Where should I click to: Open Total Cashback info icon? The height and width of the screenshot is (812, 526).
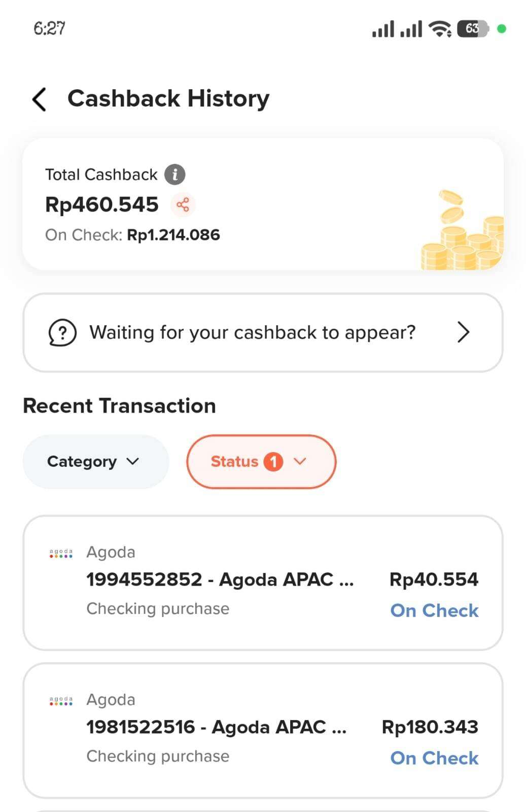(174, 175)
